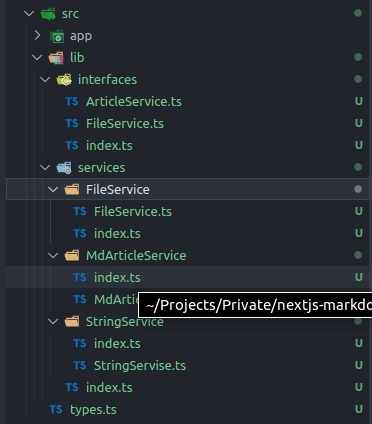Expand the app folder chevron
This screenshot has width=372, height=424.
pos(37,36)
